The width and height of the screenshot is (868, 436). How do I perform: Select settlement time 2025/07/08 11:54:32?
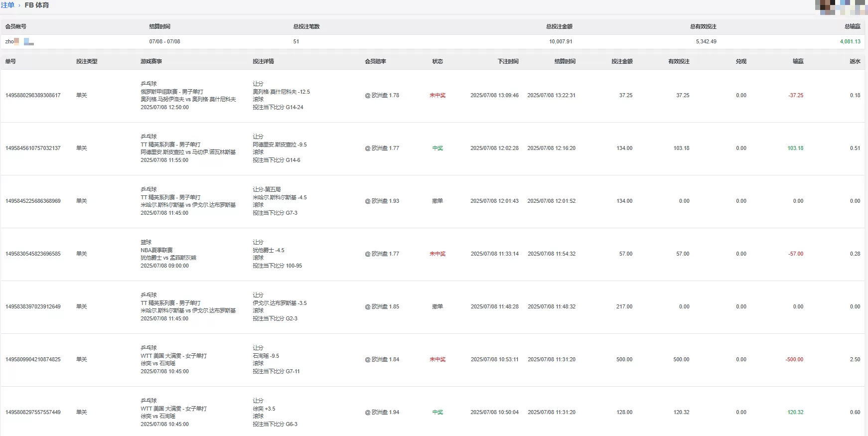552,254
